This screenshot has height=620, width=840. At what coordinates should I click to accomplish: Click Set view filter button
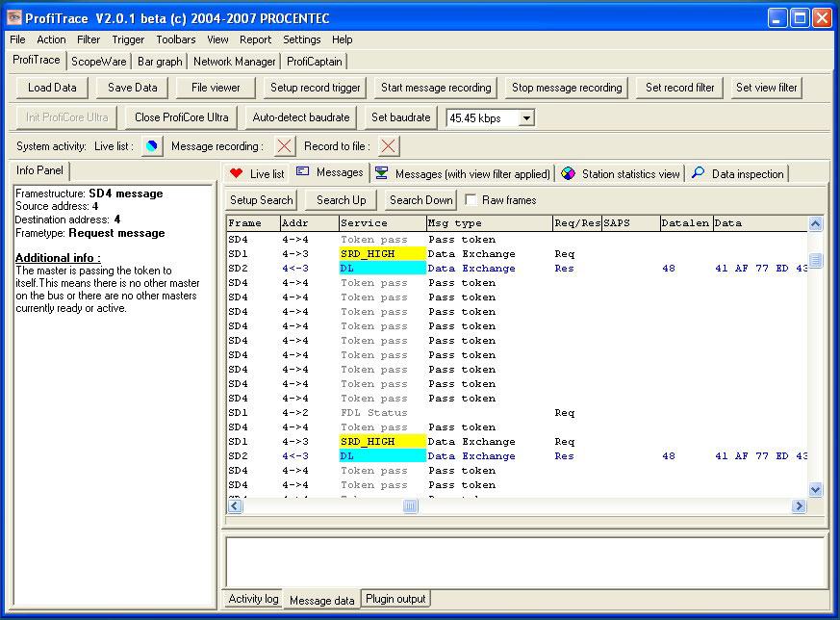(767, 88)
